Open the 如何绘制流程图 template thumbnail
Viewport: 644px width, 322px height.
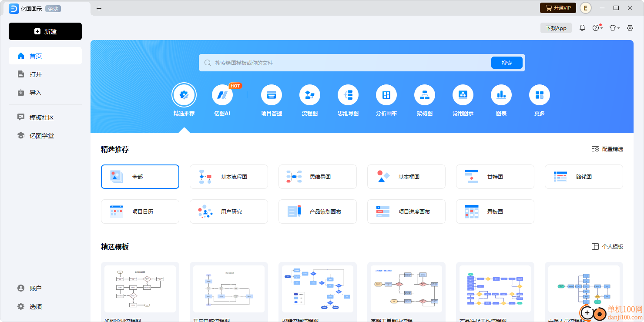point(140,289)
